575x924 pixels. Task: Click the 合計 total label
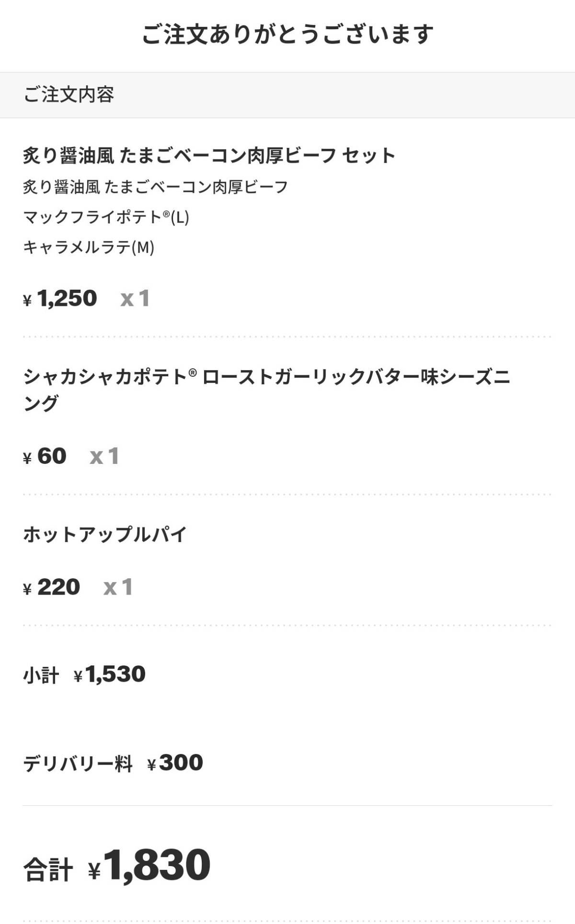[48, 869]
